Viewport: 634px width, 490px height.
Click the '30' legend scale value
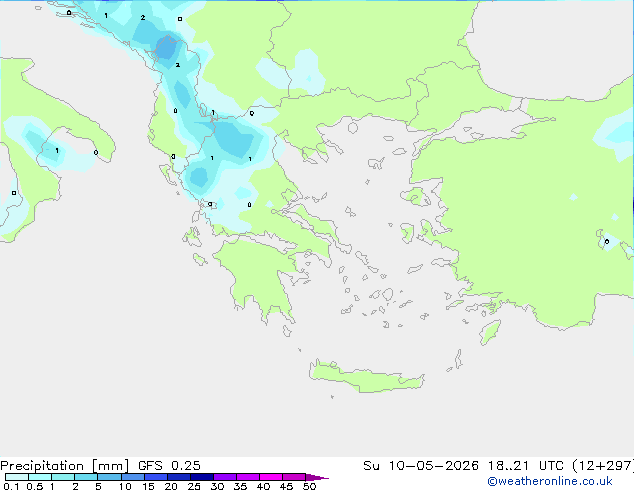[217, 486]
